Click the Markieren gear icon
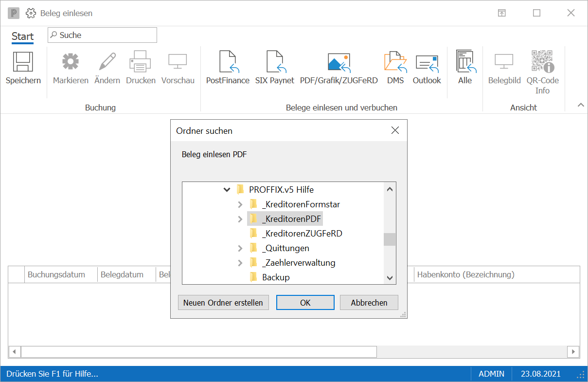 71,62
